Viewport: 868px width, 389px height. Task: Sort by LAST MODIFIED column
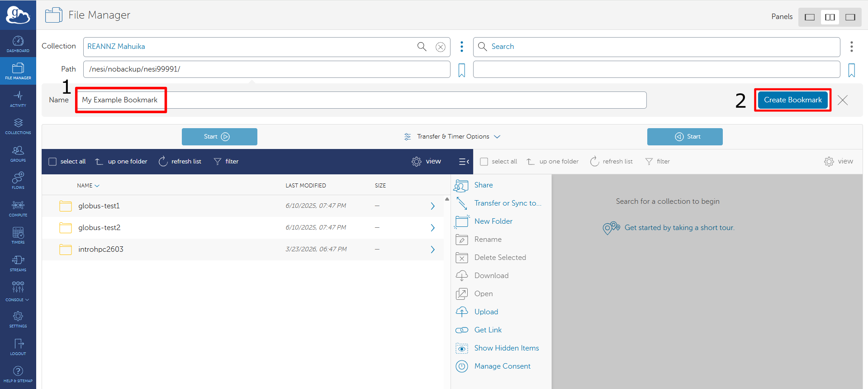point(306,186)
